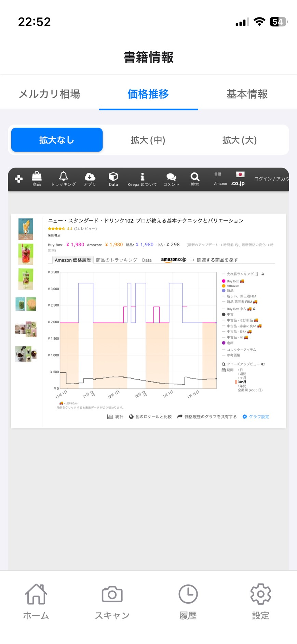Viewport: 297px width, 644px height.
Task: Toggle 参考価格 series in legend
Action: click(x=231, y=355)
